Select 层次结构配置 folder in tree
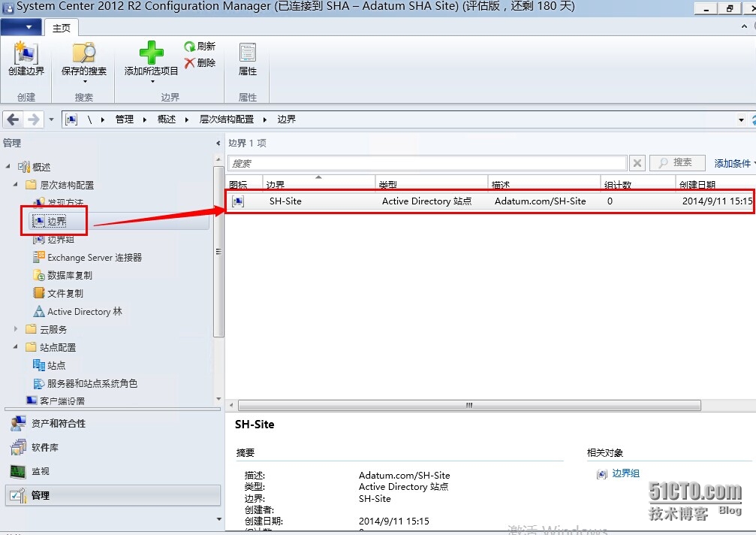Screen dimensions: 756x535 pyautogui.click(x=60, y=185)
